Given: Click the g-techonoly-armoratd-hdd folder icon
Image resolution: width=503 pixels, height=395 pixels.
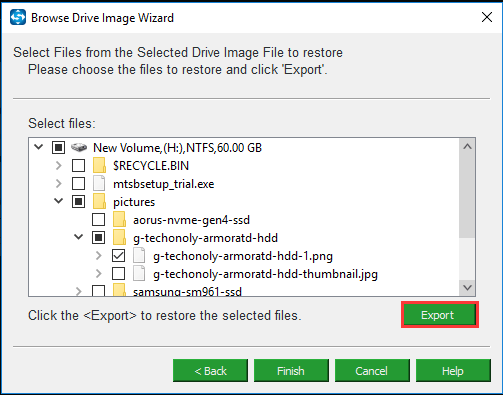Looking at the screenshot, I should pyautogui.click(x=119, y=237).
